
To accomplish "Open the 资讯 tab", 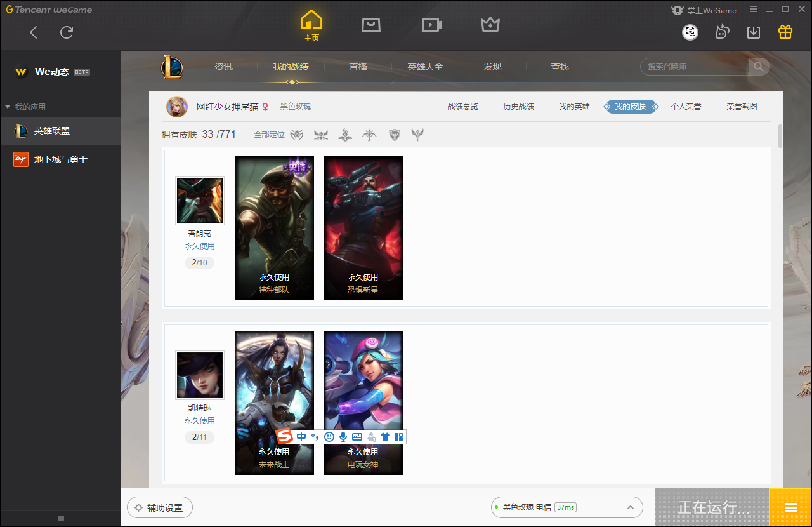I will coord(223,67).
